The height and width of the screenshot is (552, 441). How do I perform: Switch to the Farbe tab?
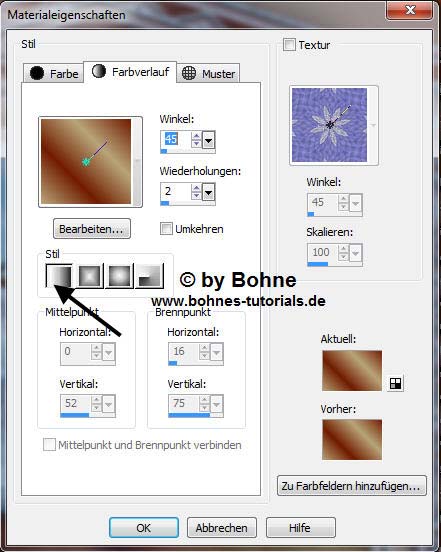[54, 73]
